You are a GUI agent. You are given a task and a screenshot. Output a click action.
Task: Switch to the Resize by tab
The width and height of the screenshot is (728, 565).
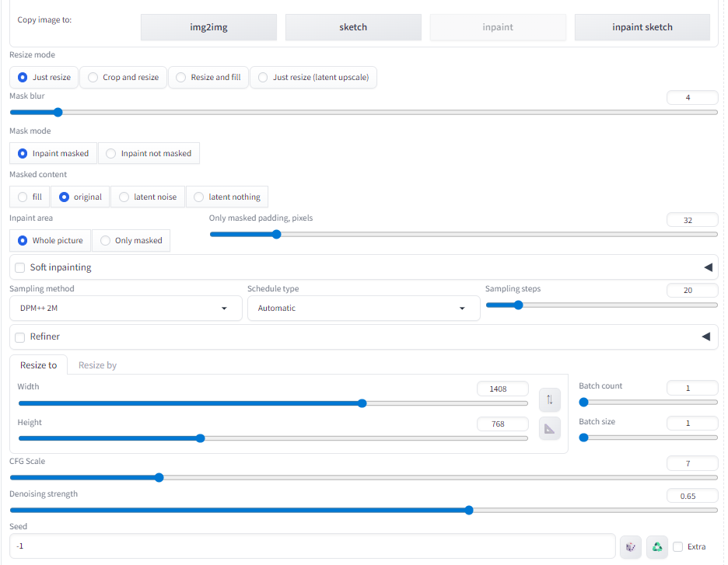pos(97,365)
